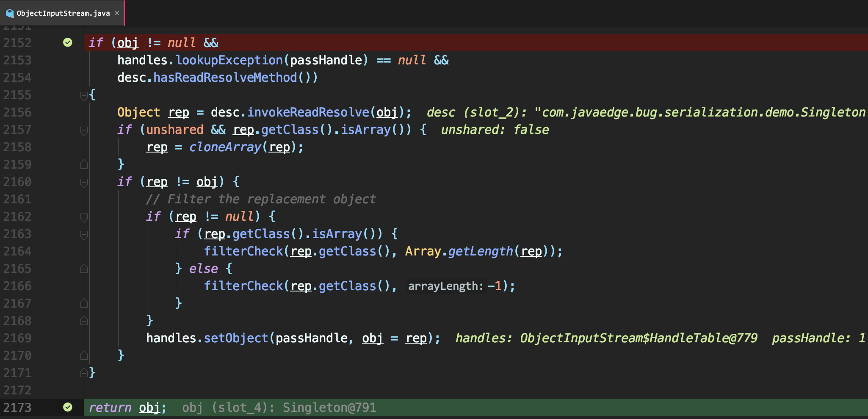Collapse block ending at line 2159
Screen dimensions: 868x419
tap(84, 164)
